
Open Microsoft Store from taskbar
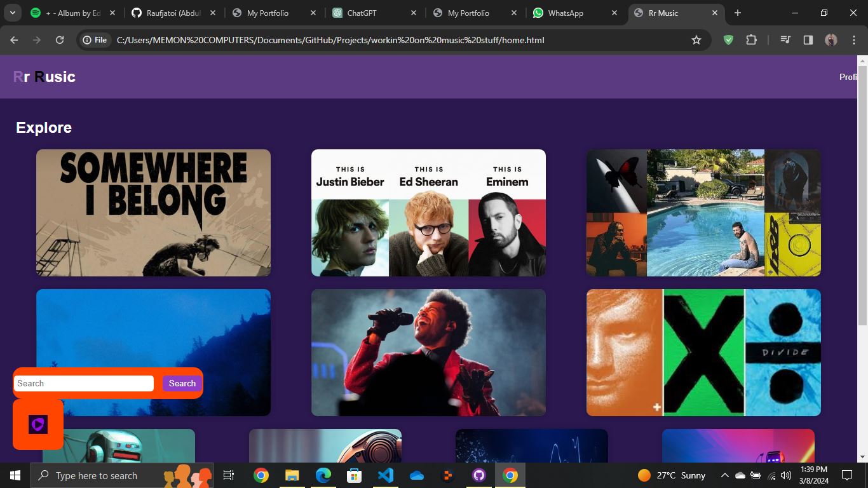354,475
